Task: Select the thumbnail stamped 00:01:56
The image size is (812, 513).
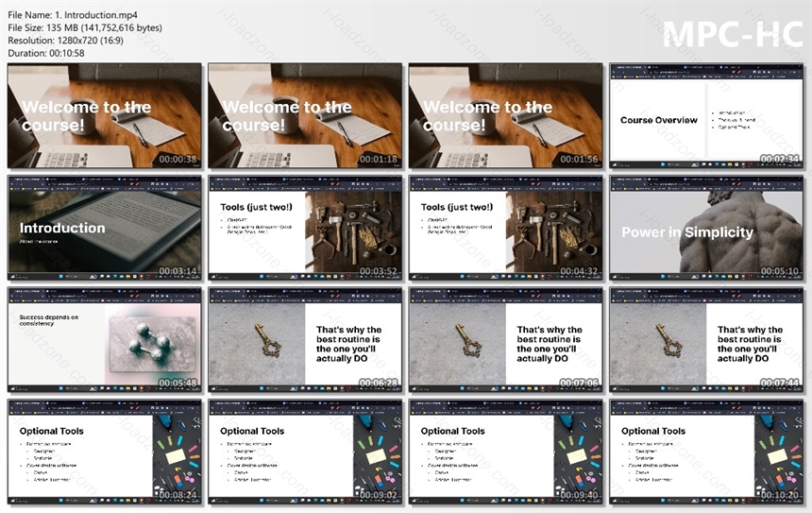Action: [x=505, y=115]
